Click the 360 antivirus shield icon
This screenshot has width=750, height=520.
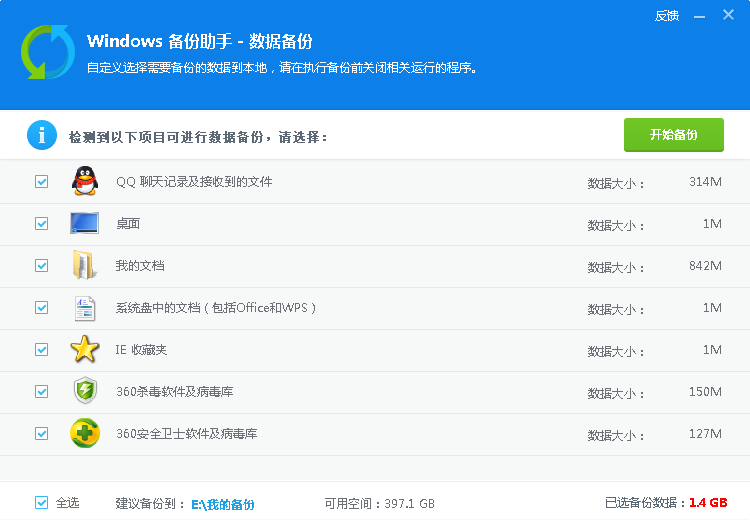click(85, 391)
